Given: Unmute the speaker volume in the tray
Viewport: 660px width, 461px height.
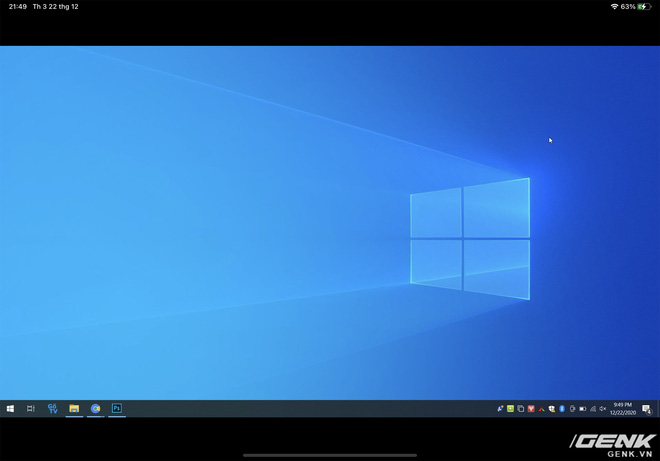Looking at the screenshot, I should [603, 409].
